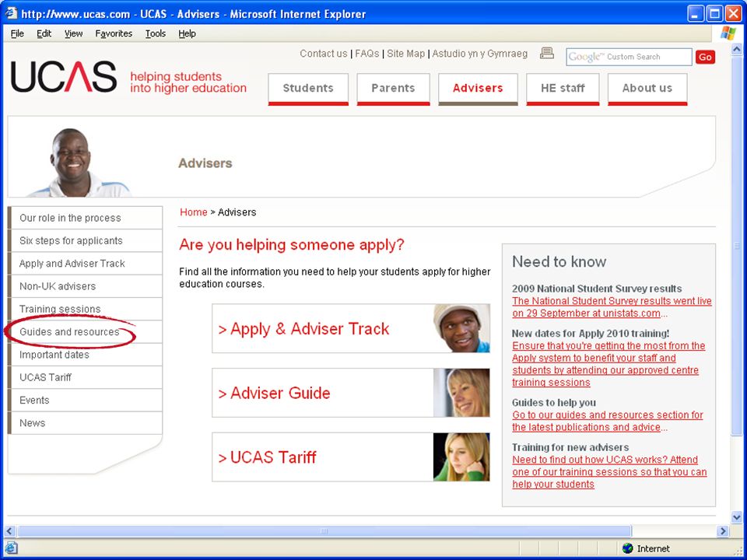
Task: Open the Apply 2010 training sessions link
Action: (x=608, y=364)
